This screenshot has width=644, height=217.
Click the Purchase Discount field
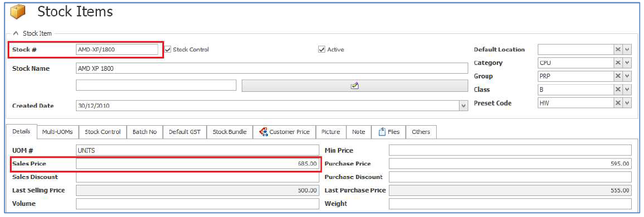[x=510, y=177]
